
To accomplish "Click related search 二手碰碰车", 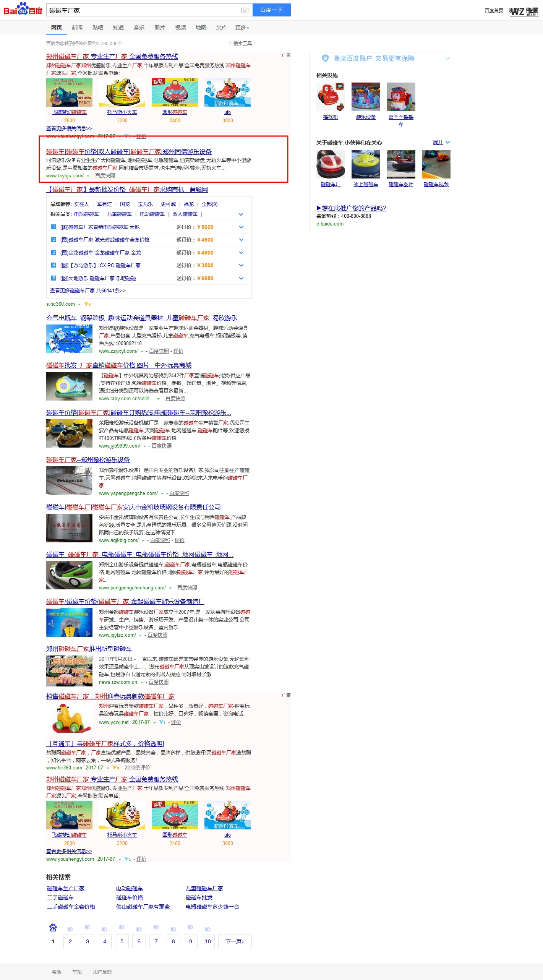I will tap(60, 897).
